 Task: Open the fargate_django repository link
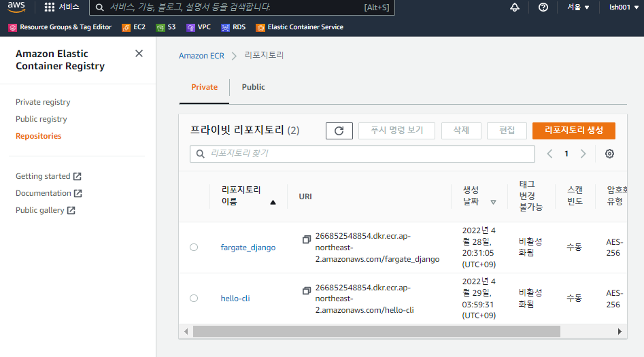coord(248,248)
